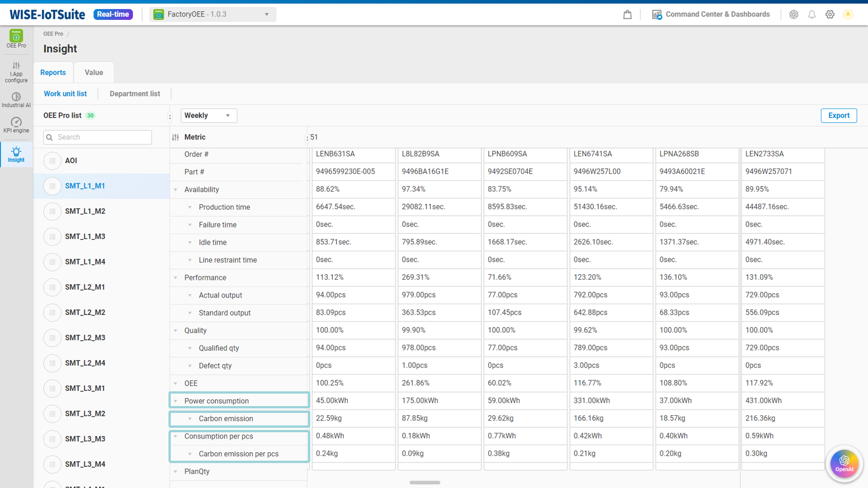868x488 pixels.
Task: Click the Metric column handle dots
Action: [x=307, y=138]
